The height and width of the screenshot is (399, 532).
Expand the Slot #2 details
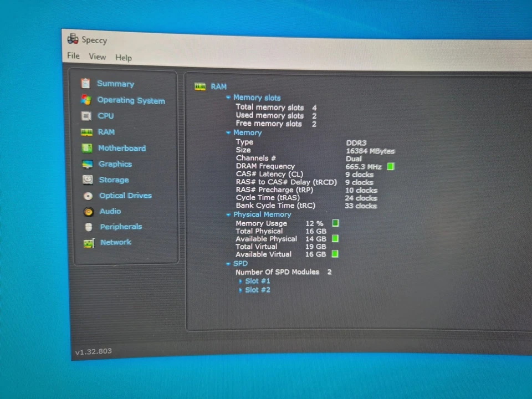[x=240, y=290]
